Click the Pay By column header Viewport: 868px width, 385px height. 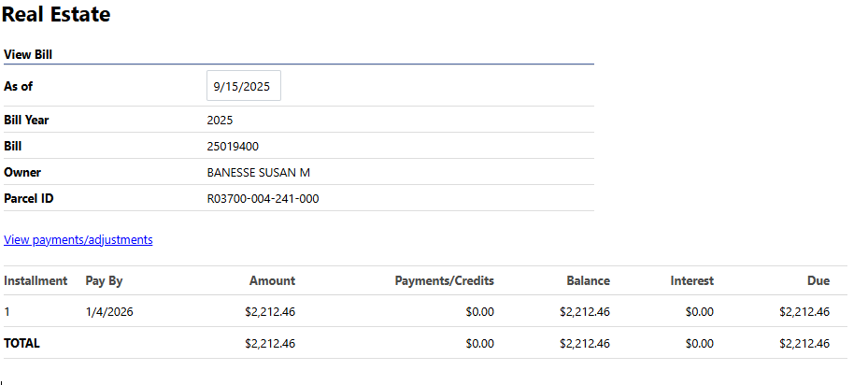(104, 280)
